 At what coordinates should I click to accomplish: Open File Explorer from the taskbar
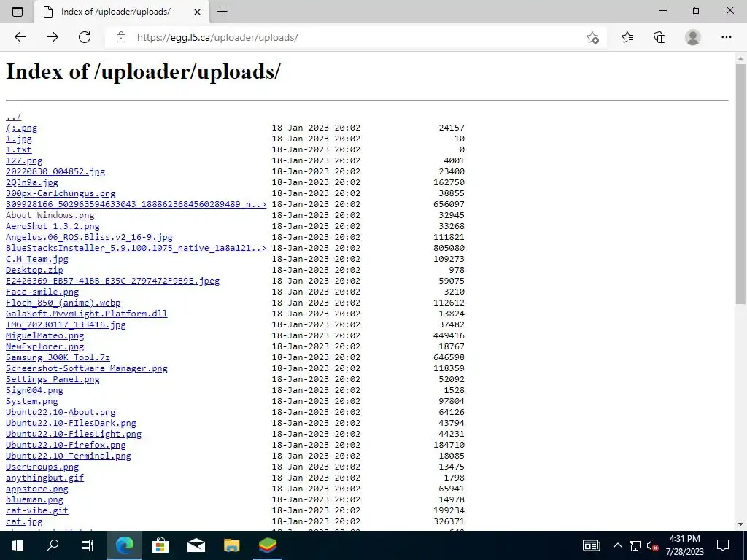tap(231, 545)
